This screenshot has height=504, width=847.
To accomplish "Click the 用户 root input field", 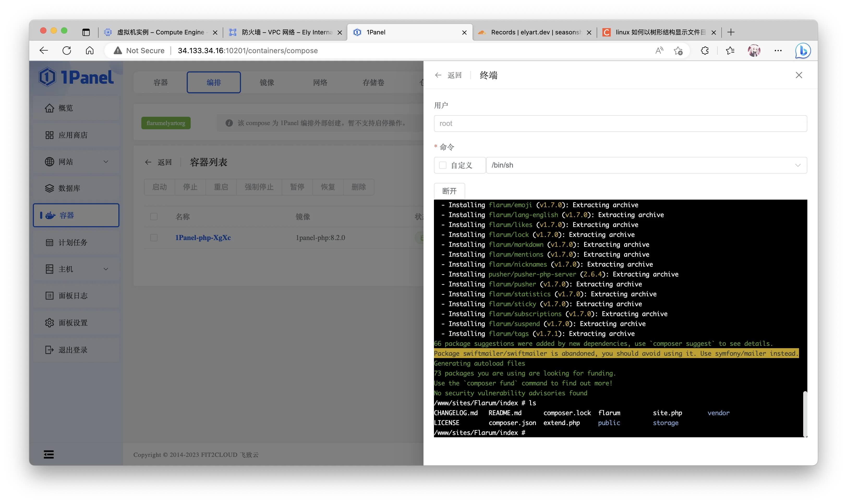I will coord(620,123).
